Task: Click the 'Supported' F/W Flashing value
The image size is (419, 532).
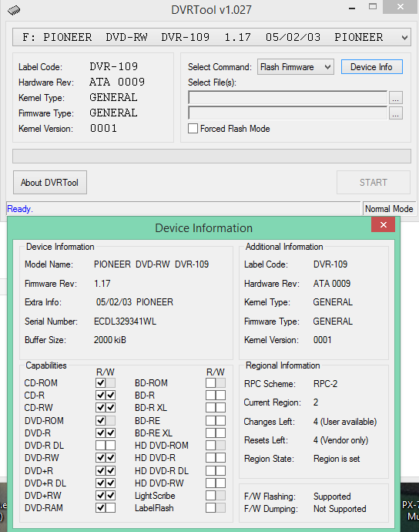Action: [x=332, y=497]
